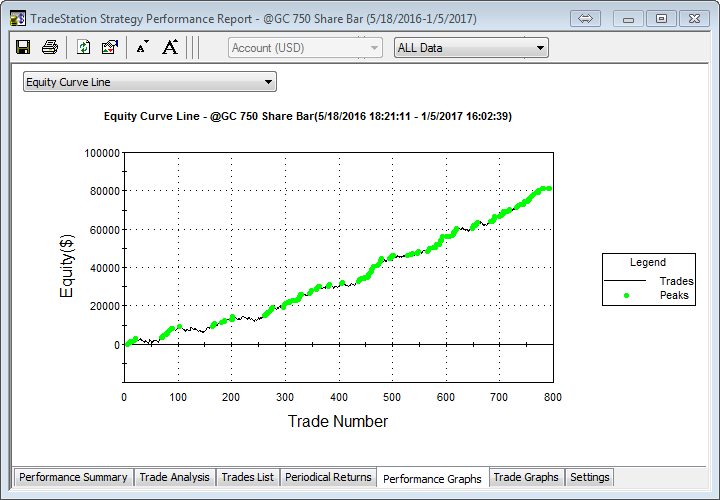Switch to the Performance Summary tab
Viewport: 720px width, 500px height.
(x=73, y=477)
